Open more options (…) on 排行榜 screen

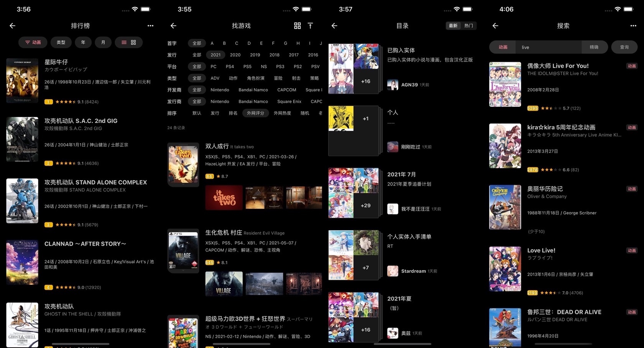[x=150, y=26]
